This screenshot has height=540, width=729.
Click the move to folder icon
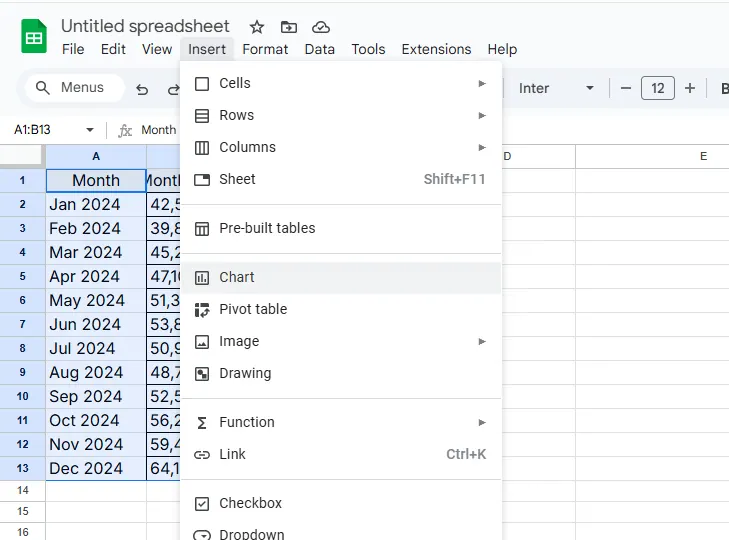click(x=288, y=27)
